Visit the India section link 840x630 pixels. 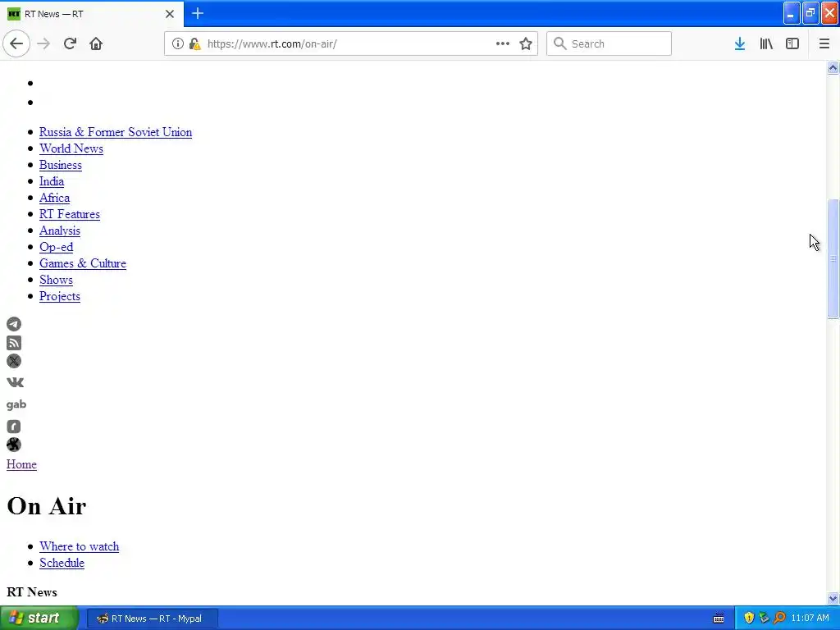[x=52, y=181]
